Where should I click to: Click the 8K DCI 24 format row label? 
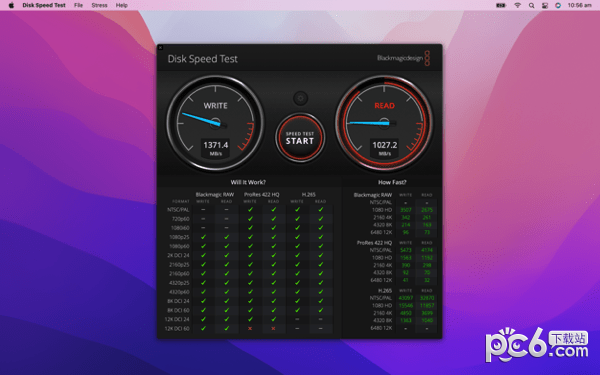pos(178,301)
